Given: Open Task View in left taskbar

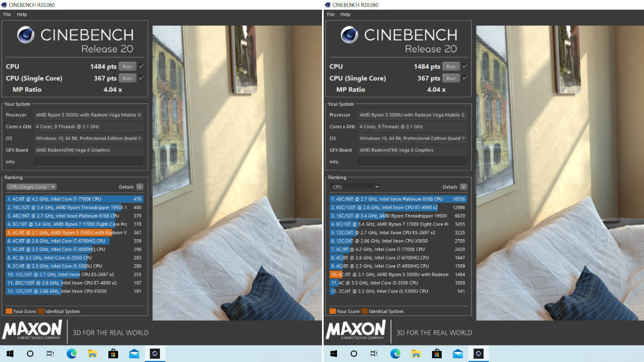Looking at the screenshot, I should coord(50,353).
